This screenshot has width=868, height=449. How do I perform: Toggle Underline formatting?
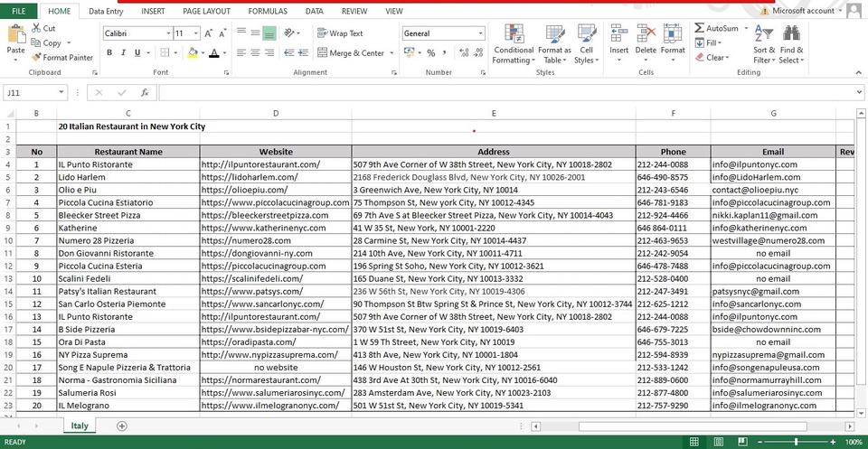(137, 53)
